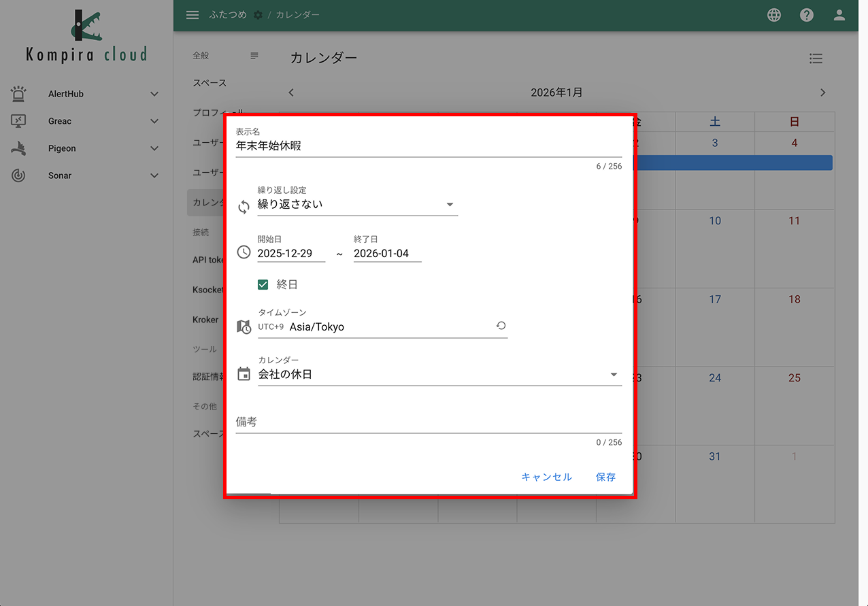Viewport: 868px width, 606px height.
Task: Reset timezone with the refresh icon
Action: tap(501, 326)
